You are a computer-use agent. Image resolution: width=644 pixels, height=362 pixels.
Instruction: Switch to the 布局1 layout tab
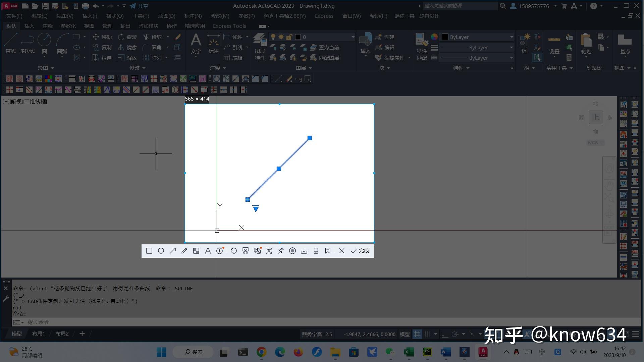click(38, 334)
